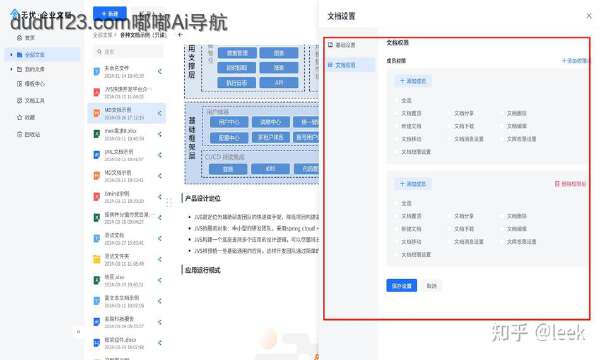Viewport: 600px width, 360px height.
Task: Click the document list search field
Action: pyautogui.click(x=128, y=51)
